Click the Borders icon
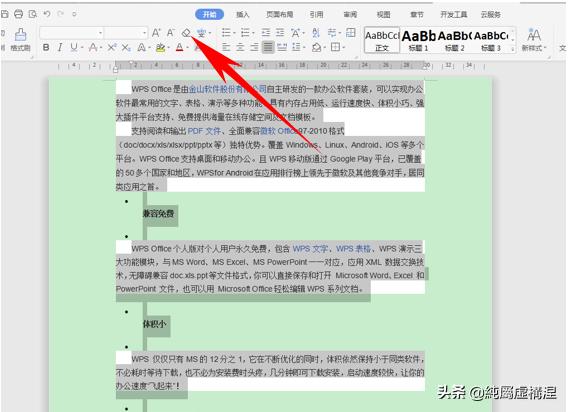569x412 pixels. point(335,47)
